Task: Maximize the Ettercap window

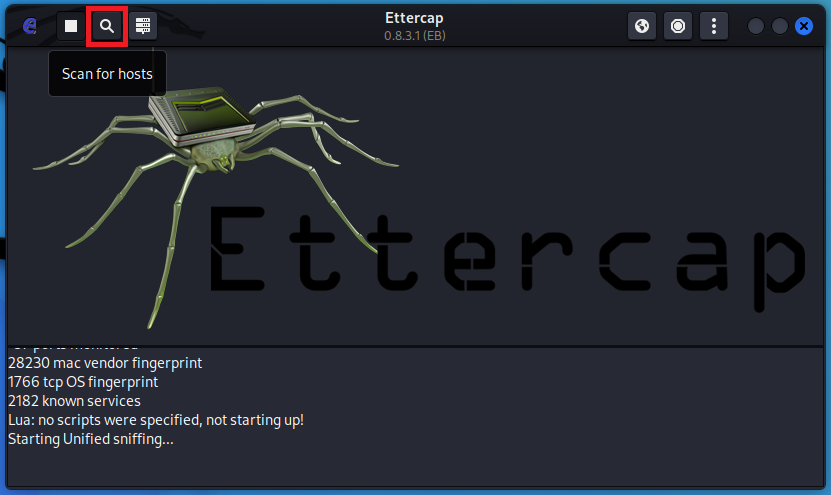Action: coord(780,26)
